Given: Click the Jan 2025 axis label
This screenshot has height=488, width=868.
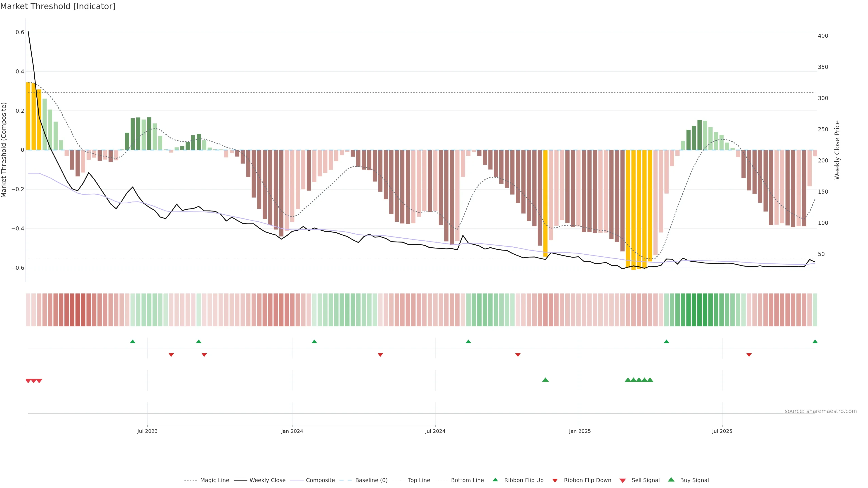Looking at the screenshot, I should [x=580, y=431].
